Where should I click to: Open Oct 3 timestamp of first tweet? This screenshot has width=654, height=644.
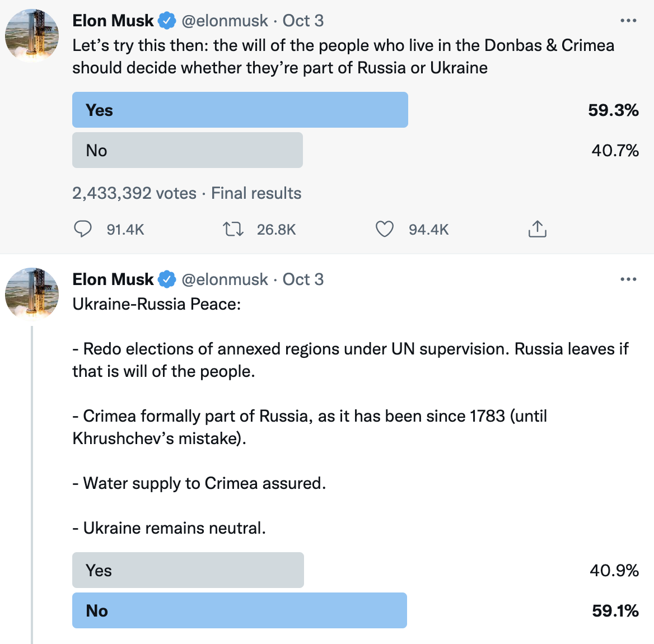(x=303, y=21)
